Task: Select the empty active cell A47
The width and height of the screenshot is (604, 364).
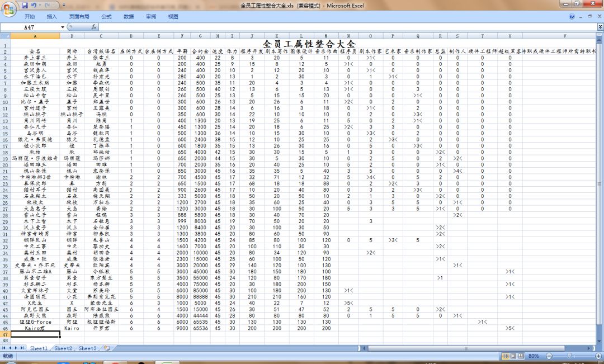Action: tap(35, 334)
